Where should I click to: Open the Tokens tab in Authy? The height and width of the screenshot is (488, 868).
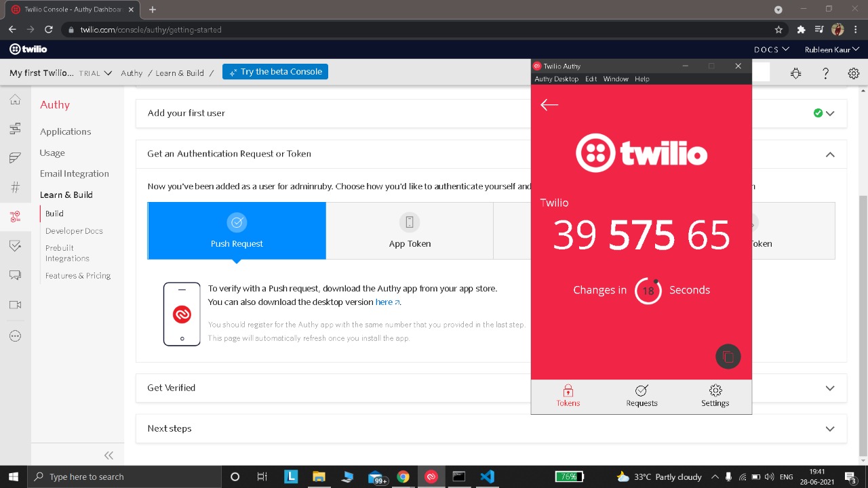(x=568, y=396)
